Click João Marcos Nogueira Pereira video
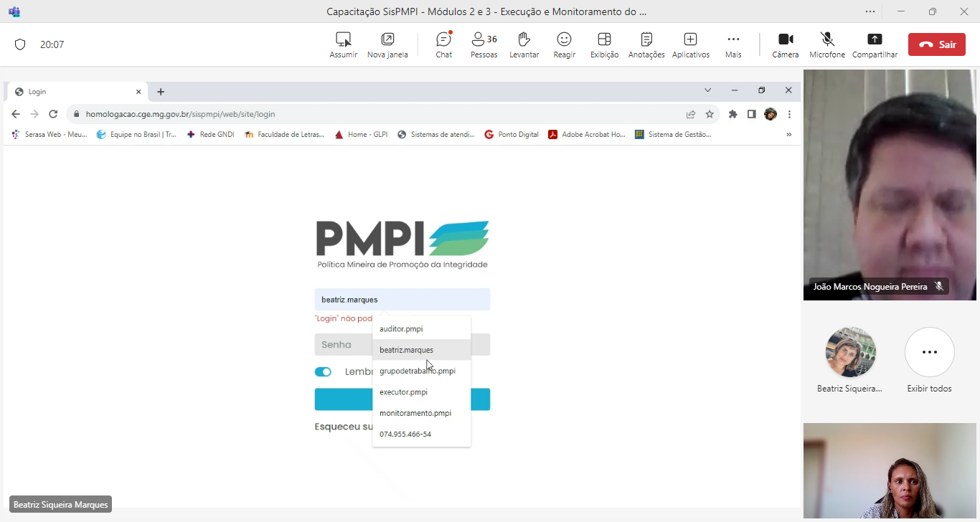Image resolution: width=980 pixels, height=522 pixels. click(890, 185)
